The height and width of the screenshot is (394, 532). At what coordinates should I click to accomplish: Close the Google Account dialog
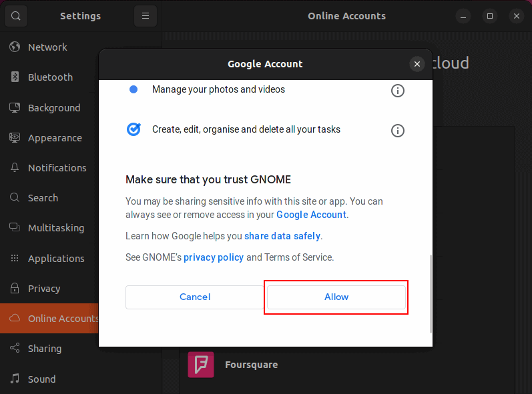click(417, 64)
